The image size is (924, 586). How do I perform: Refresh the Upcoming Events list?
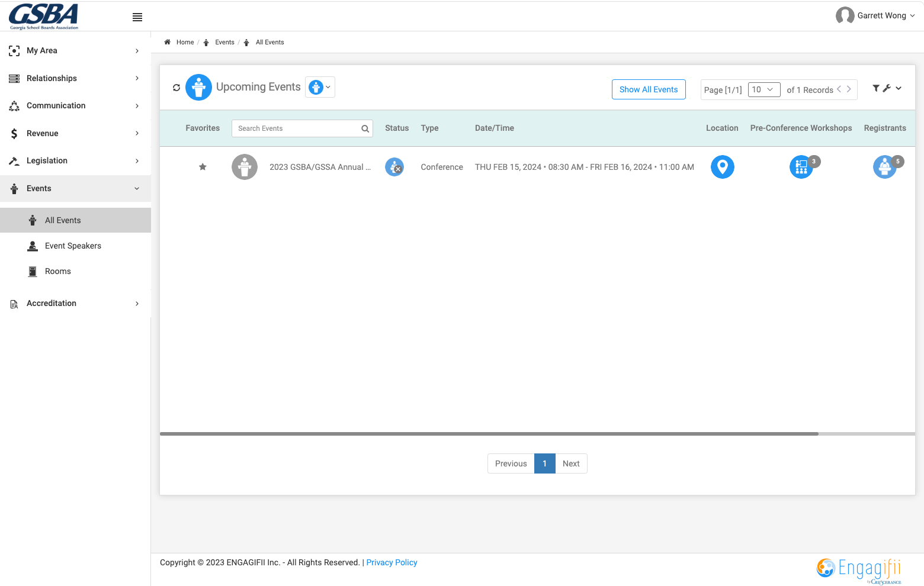click(177, 88)
